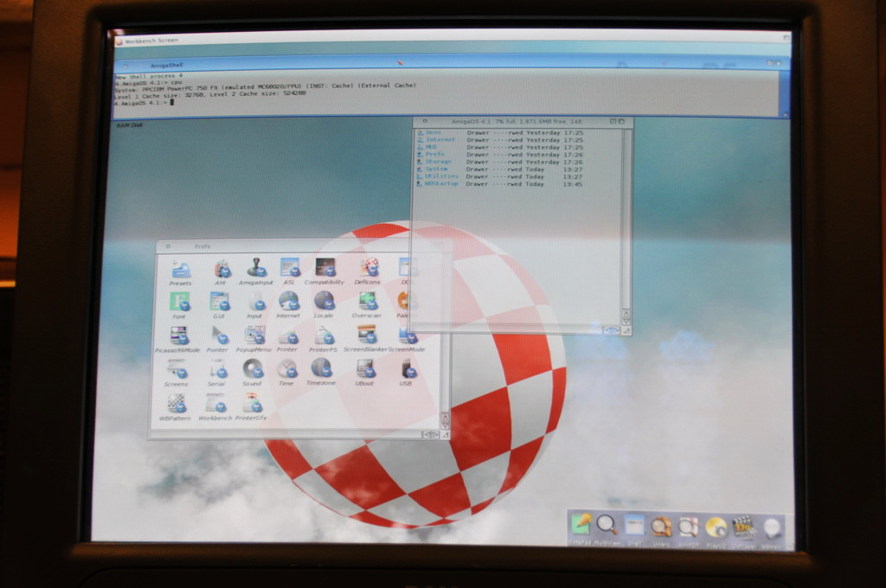Select the Internet drawer row in list
This screenshot has height=588, width=886.
coord(499,140)
